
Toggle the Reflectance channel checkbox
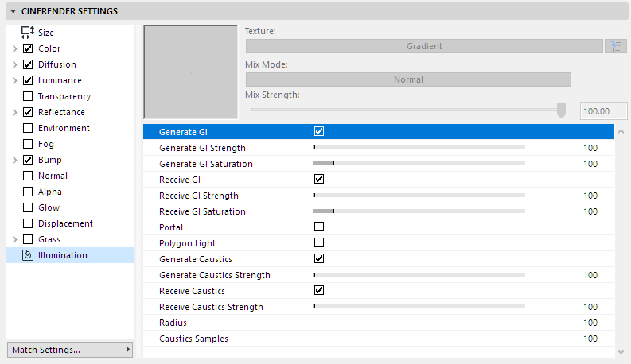[28, 112]
